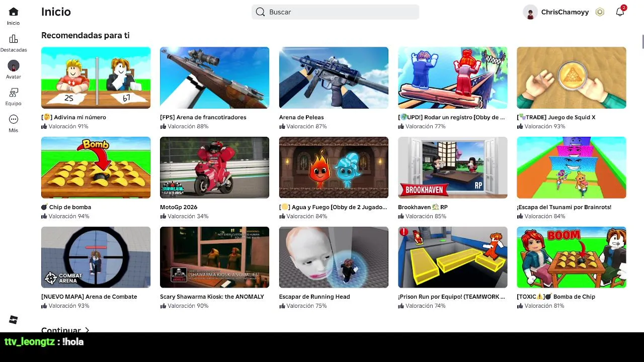Screen dimensions: 644x362
Task: Click the 'Valoración 81%' rating text
Action: [x=544, y=306]
